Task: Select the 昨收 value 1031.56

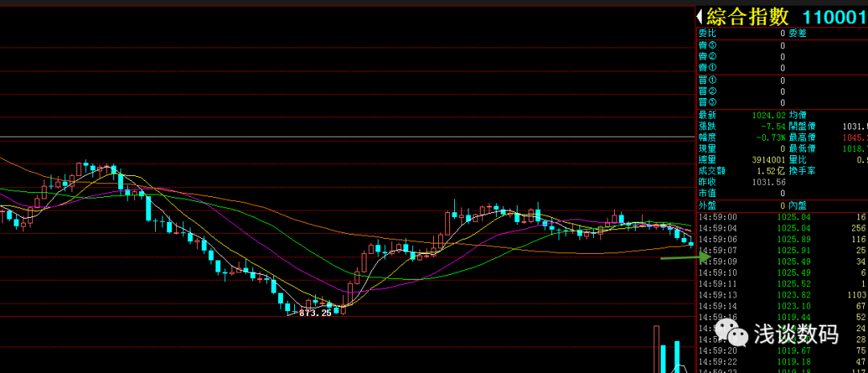Action: [x=769, y=182]
